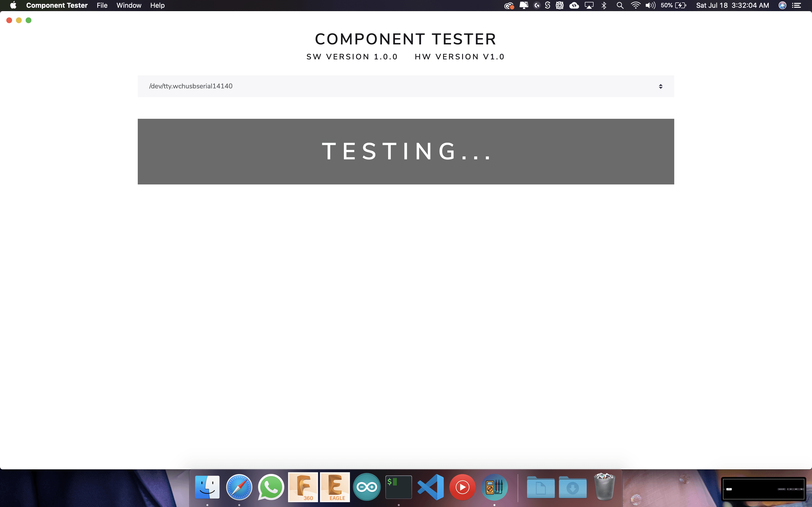This screenshot has width=812, height=507.
Task: Open Autodesk EAGLE from the dock
Action: pyautogui.click(x=335, y=486)
